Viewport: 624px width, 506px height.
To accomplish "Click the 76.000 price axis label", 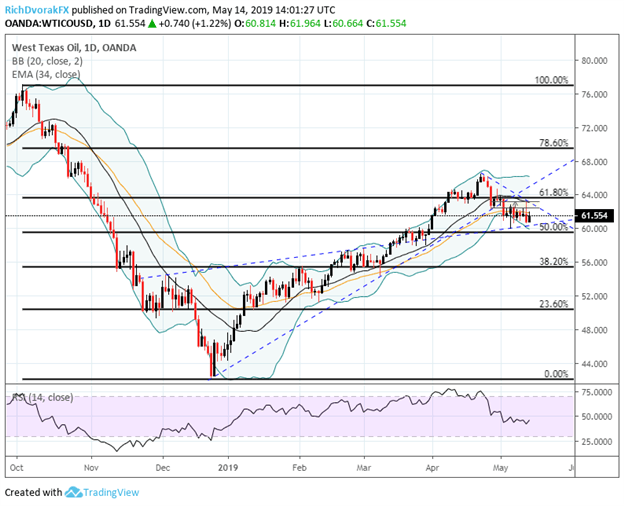I will point(594,94).
